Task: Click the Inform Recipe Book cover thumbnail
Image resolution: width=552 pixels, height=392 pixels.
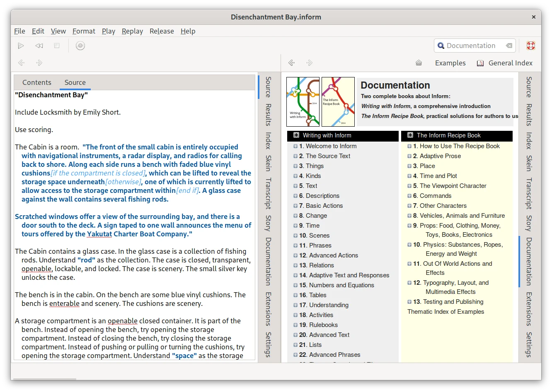Action: (338, 102)
